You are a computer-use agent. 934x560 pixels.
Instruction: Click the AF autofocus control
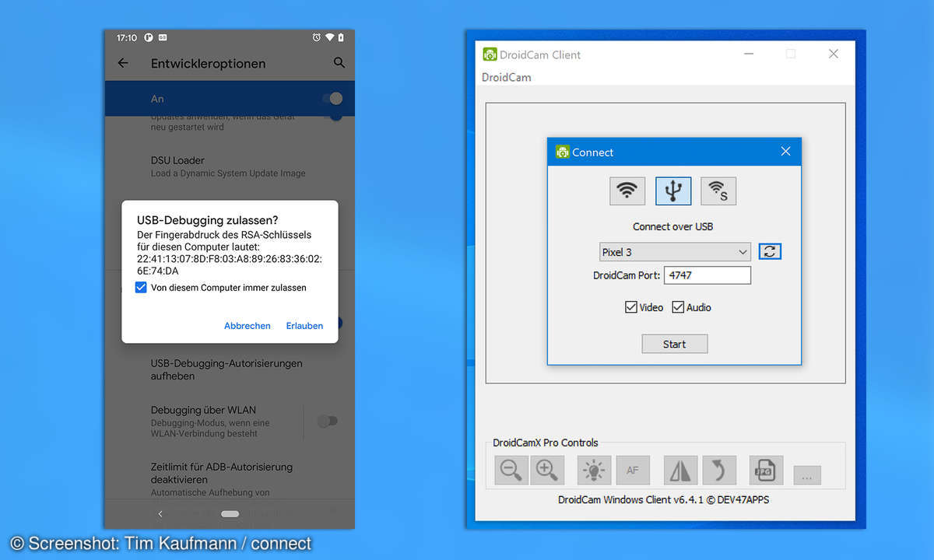633,470
